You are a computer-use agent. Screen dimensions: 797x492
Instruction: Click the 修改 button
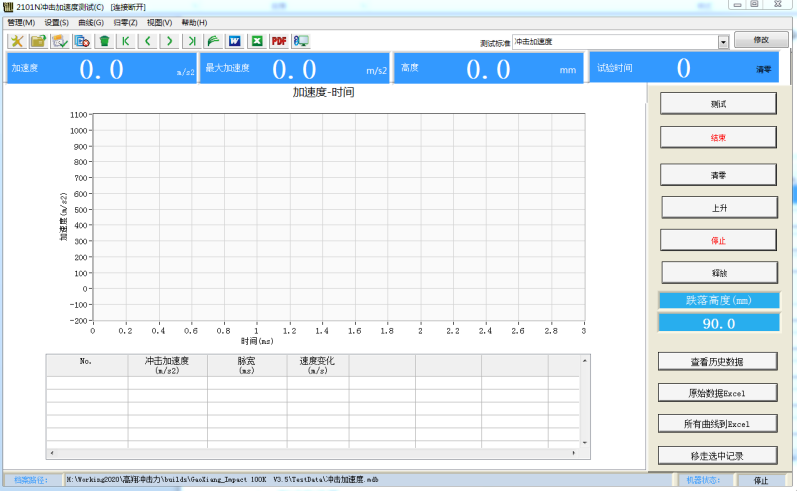coord(761,40)
